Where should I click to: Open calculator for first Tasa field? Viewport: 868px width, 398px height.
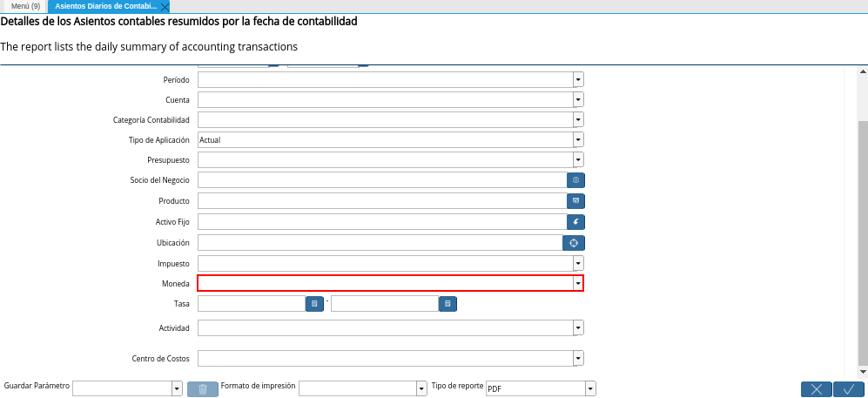(x=314, y=304)
